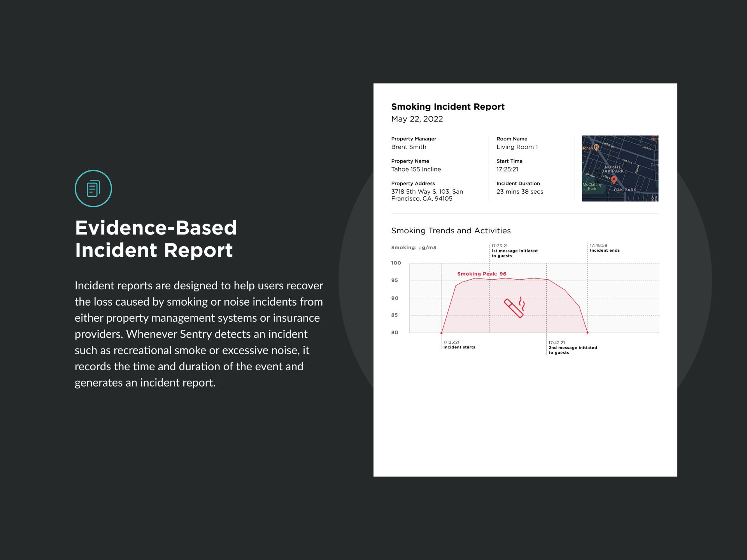This screenshot has height=560, width=747.
Task: Click the 'Incident starts' marker label
Action: click(459, 347)
